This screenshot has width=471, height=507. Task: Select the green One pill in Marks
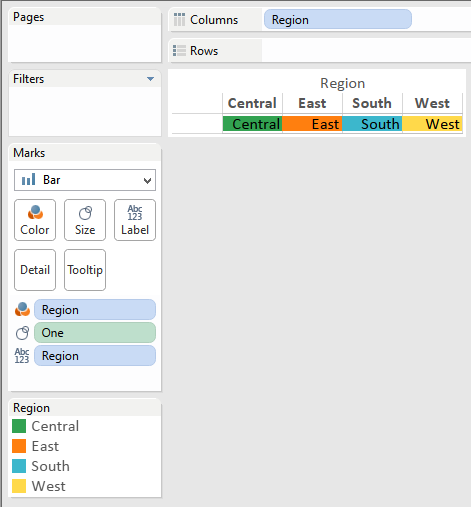click(x=95, y=333)
